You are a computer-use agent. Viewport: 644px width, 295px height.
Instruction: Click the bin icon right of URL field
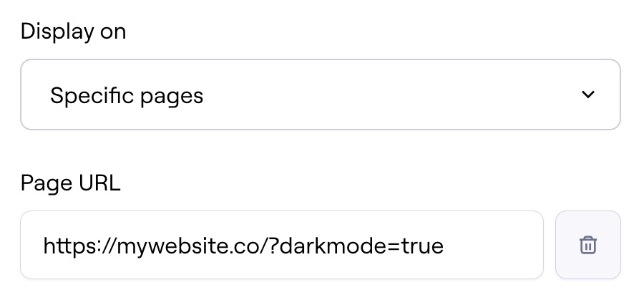(587, 245)
